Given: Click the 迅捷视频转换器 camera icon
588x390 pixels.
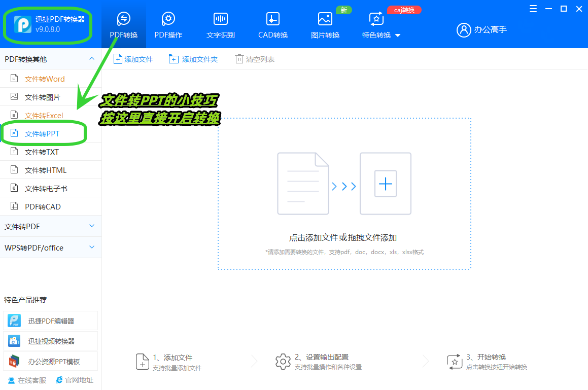Looking at the screenshot, I should 14,341.
